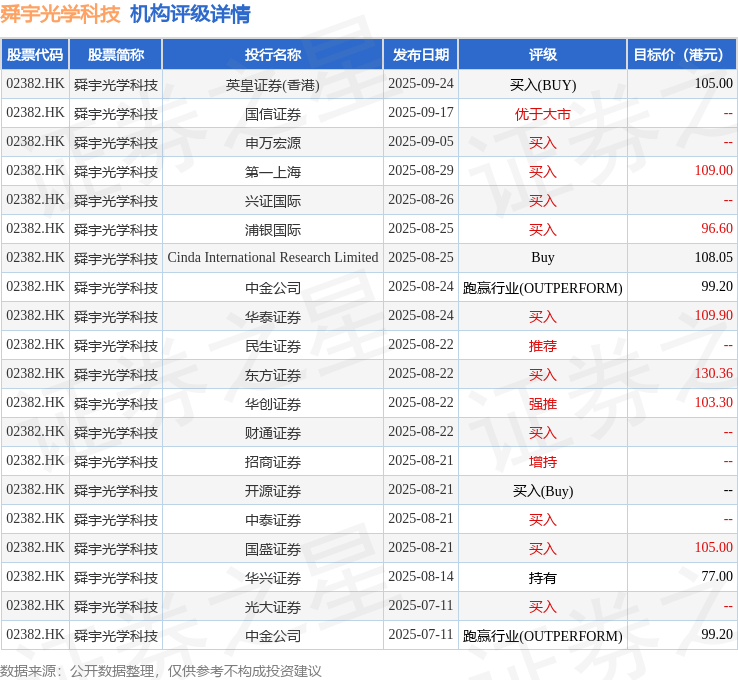Select the 东方证券 institution cell
This screenshot has width=738, height=680.
(273, 375)
